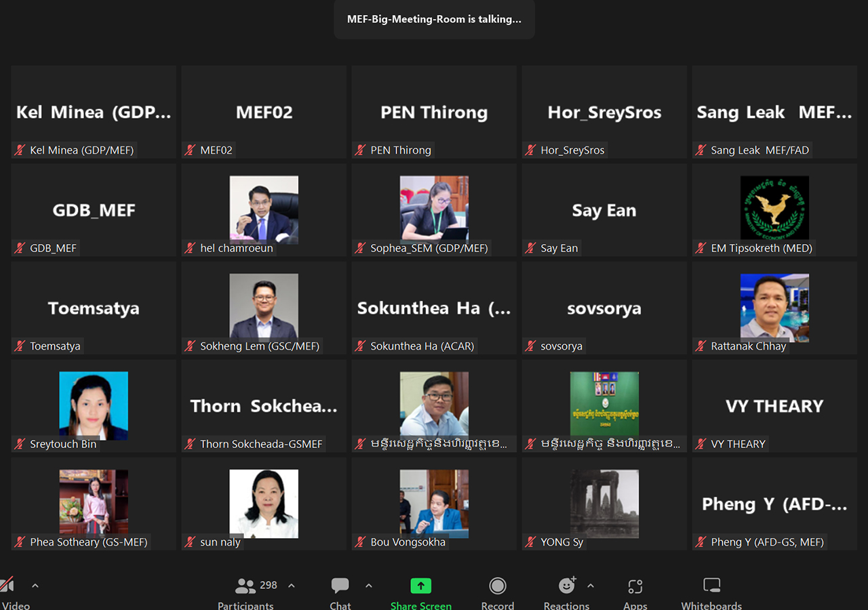
Task: Click the Kel Minea (GDP/MEF) name label
Action: [81, 150]
